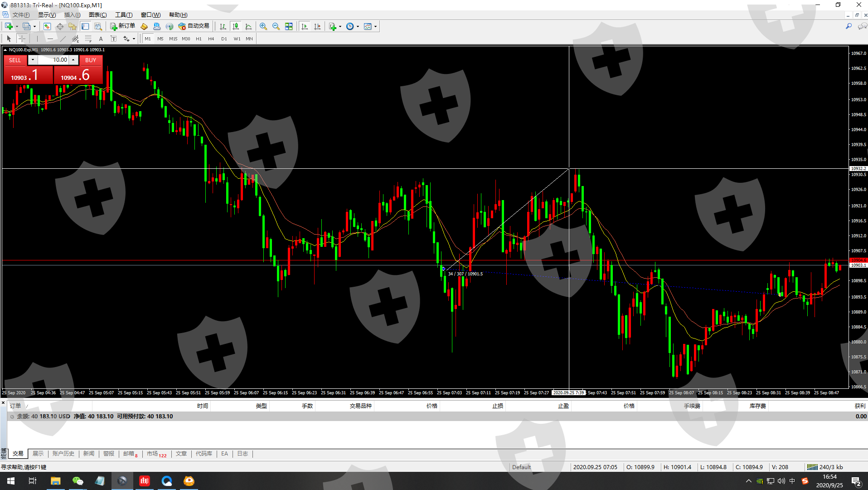Viewport: 868px width, 490px height.
Task: Select the Crosshair tool
Action: coord(22,39)
